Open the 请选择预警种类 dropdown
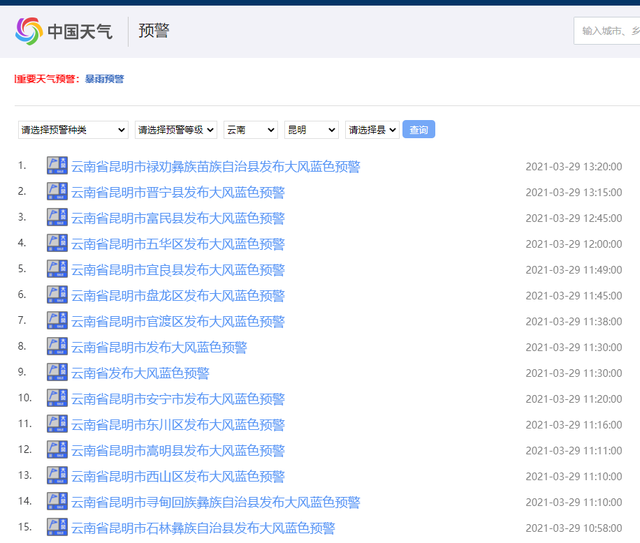 (x=73, y=130)
